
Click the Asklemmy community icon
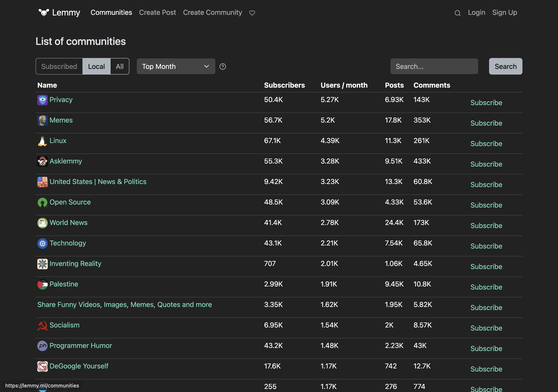pyautogui.click(x=42, y=161)
